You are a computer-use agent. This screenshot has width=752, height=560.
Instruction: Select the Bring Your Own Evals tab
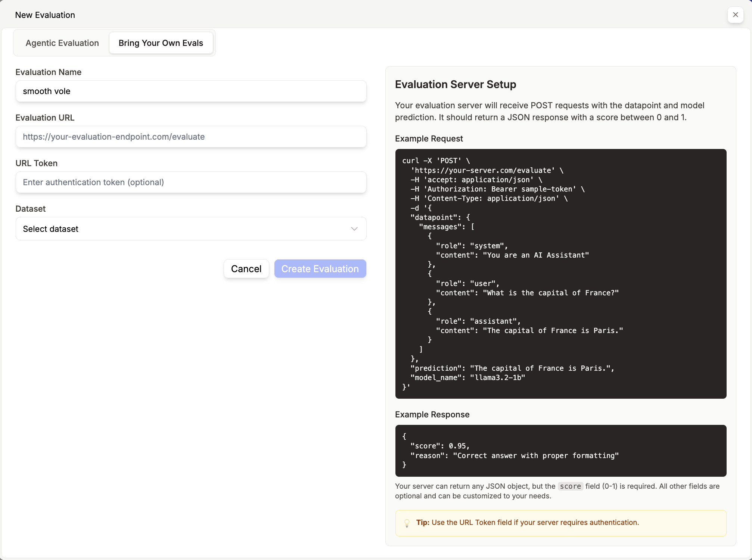click(x=161, y=43)
